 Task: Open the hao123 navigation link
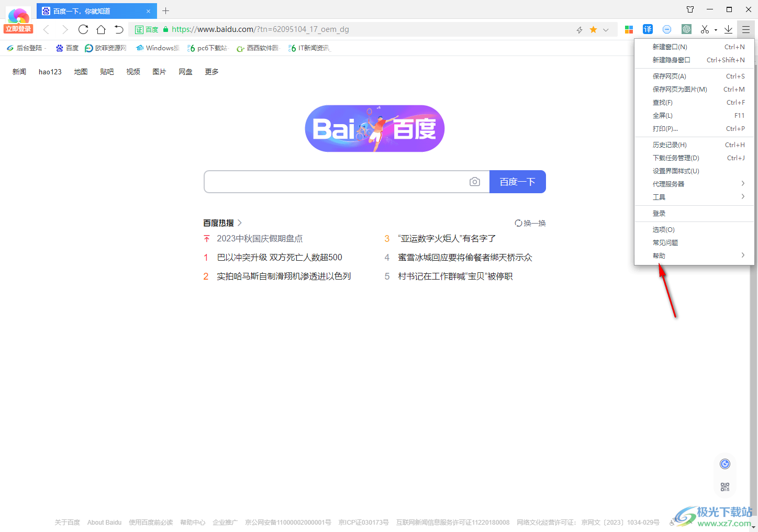click(50, 72)
